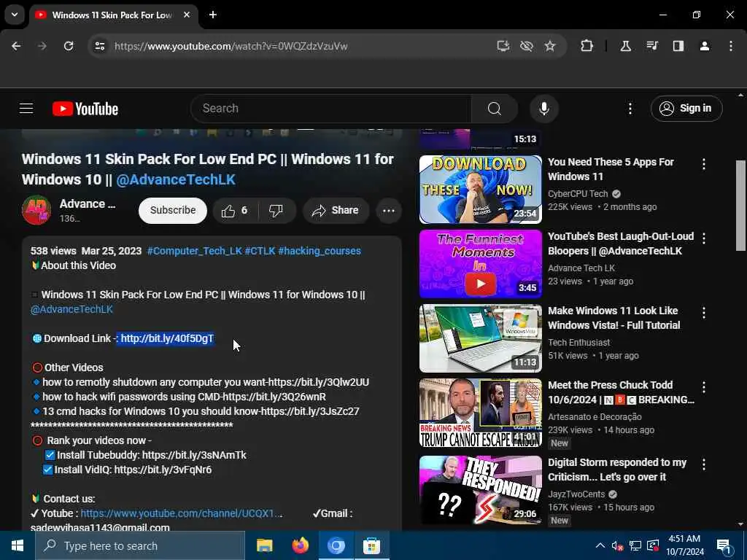Close the Windows 11 Skin Pack tab
This screenshot has height=560, width=747.
tap(187, 15)
